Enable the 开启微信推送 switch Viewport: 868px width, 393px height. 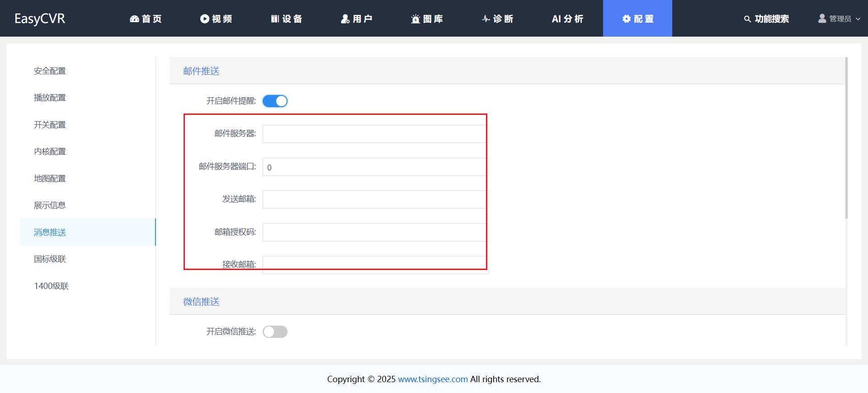pyautogui.click(x=275, y=331)
